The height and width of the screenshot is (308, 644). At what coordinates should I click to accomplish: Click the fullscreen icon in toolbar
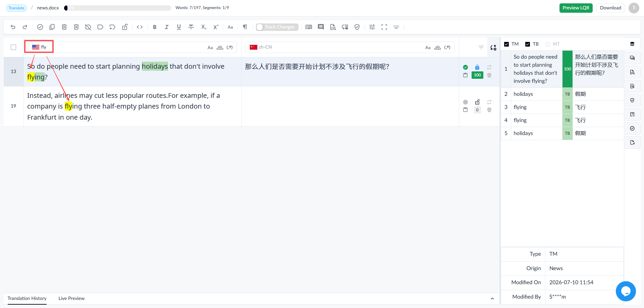click(384, 27)
